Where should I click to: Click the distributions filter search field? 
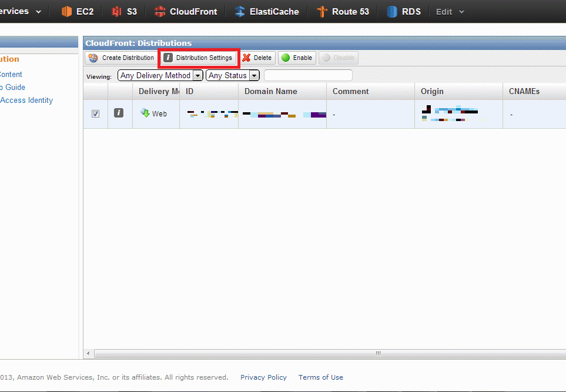(308, 75)
